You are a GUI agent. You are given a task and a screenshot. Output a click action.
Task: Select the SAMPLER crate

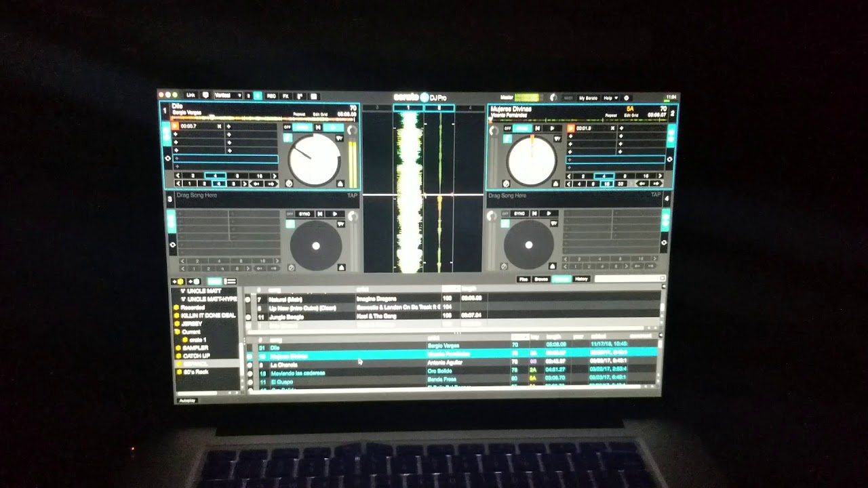tap(195, 348)
